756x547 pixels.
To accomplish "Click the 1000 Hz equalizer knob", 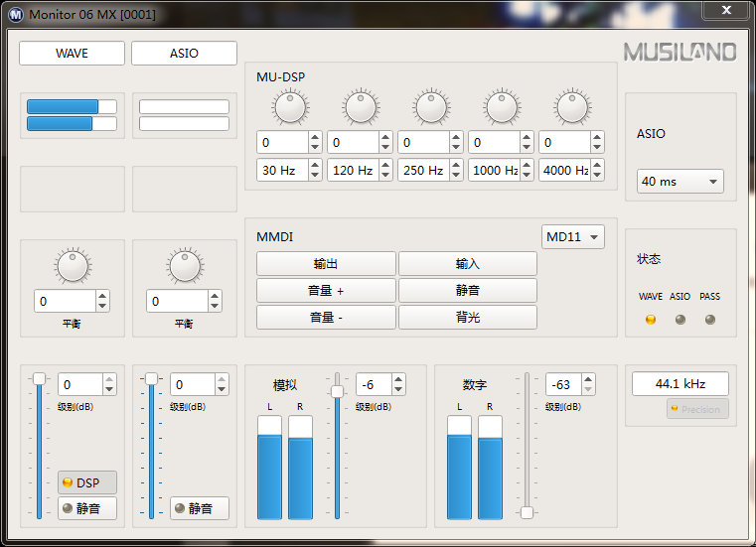I will 502,108.
